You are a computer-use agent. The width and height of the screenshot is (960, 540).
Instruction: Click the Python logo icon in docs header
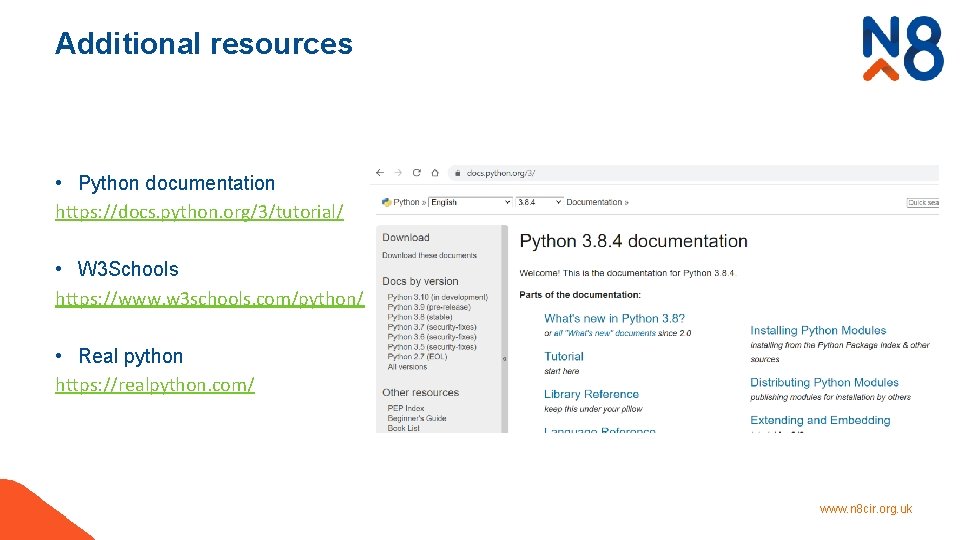coord(386,202)
